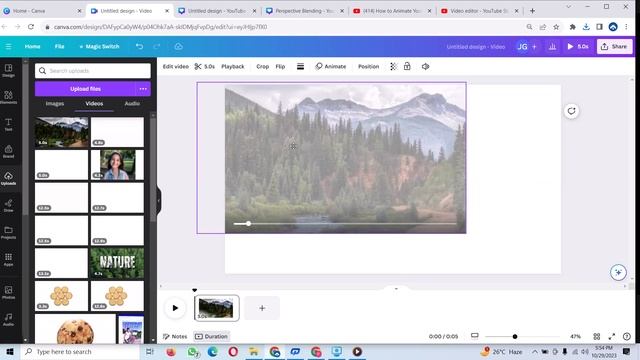The image size is (640, 360).
Task: Open the Projects sidebar panel
Action: pos(8,233)
